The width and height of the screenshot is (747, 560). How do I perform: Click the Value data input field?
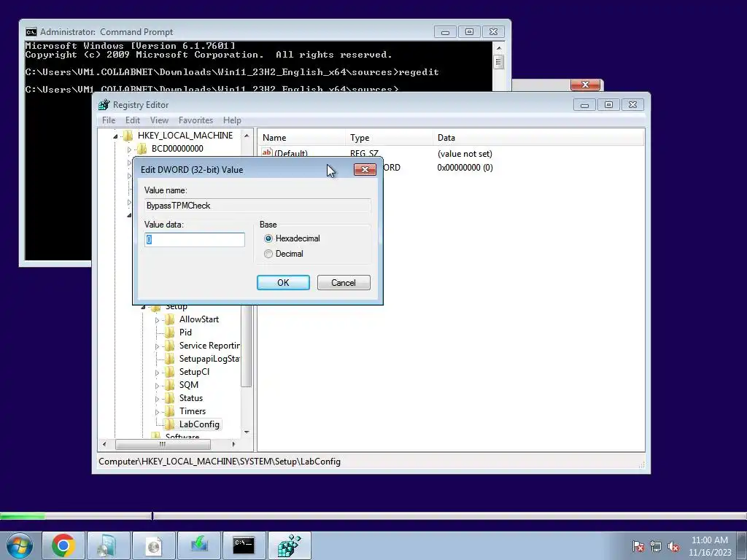click(195, 239)
